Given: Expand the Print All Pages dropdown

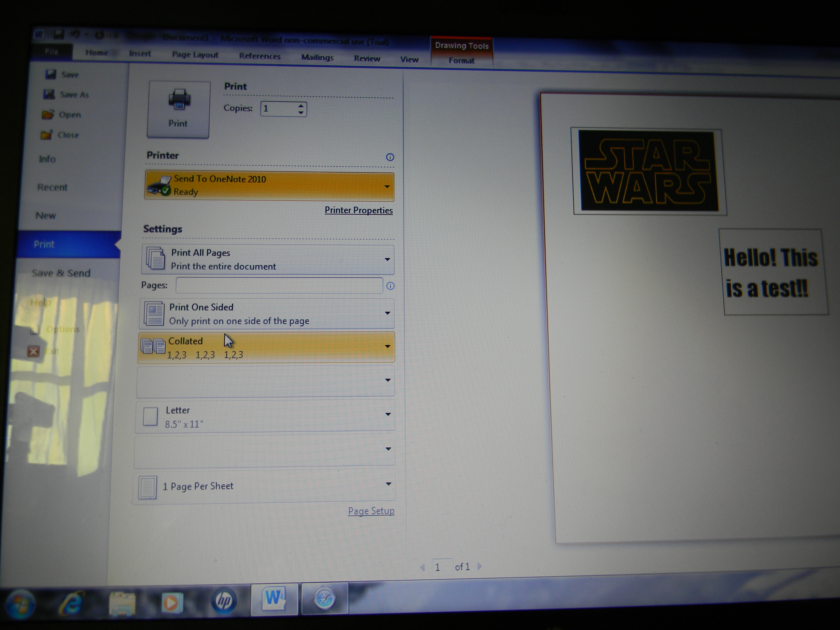Looking at the screenshot, I should [x=268, y=259].
